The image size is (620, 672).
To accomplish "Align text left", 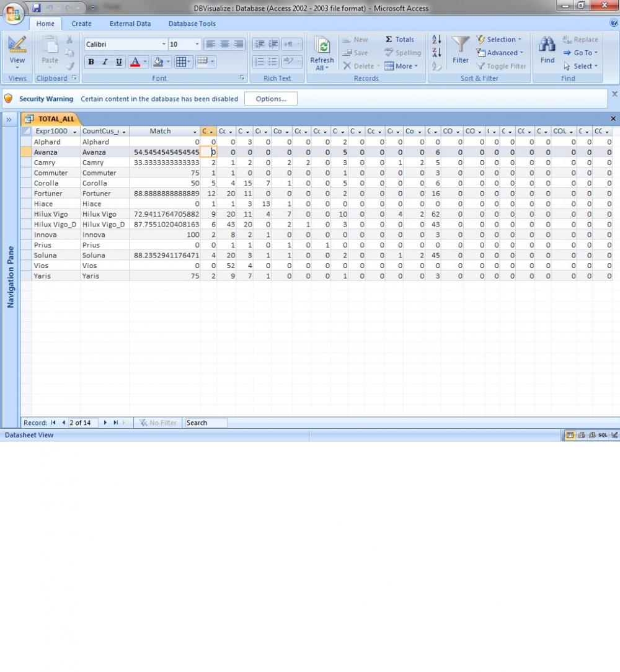I will tap(211, 44).
